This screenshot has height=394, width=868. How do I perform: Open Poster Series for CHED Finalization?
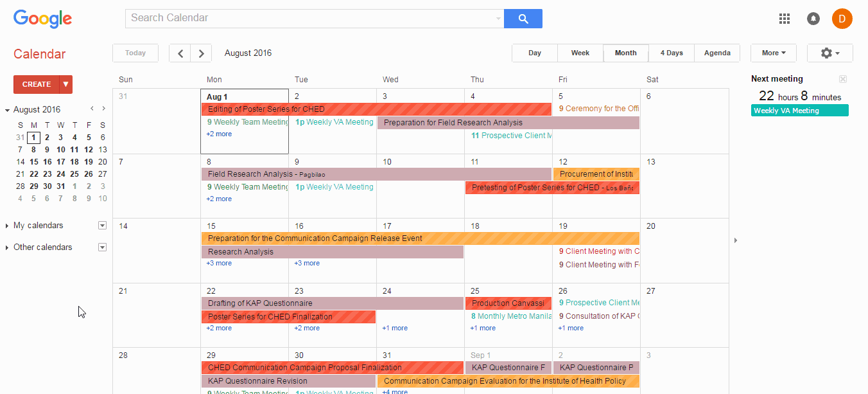(288, 317)
